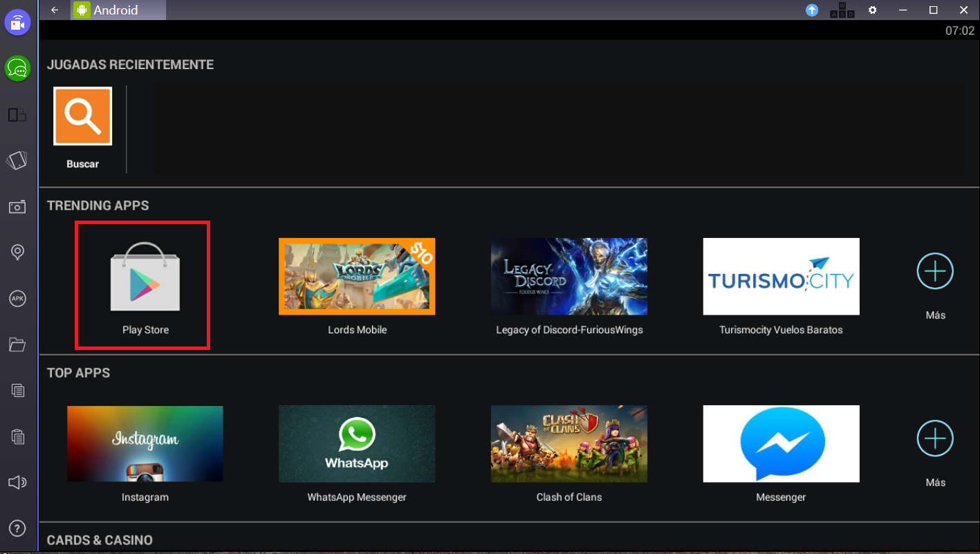Show more Top Apps with Más plus

point(935,438)
